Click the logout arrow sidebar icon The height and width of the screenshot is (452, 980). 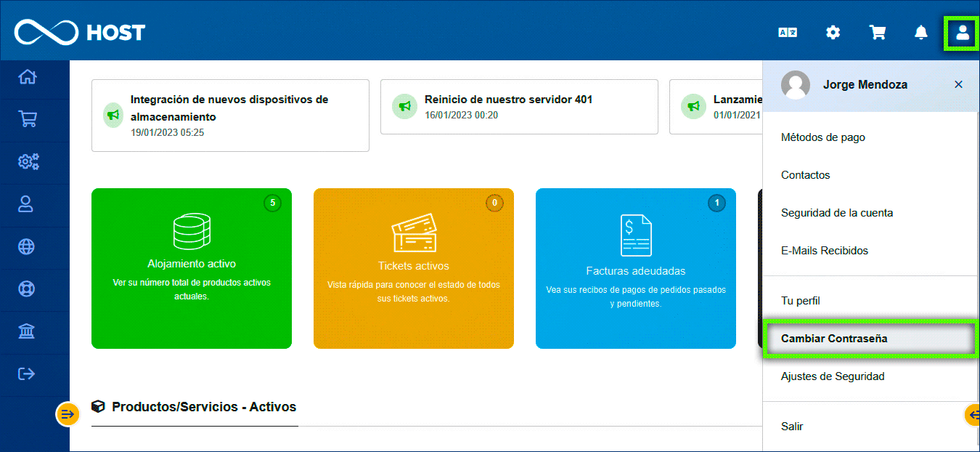27,374
